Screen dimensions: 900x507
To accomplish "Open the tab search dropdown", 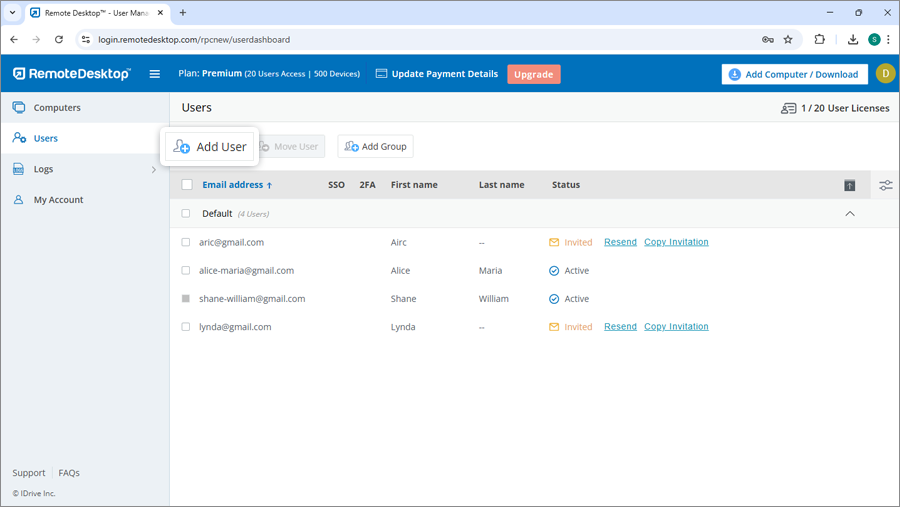I will (12, 13).
